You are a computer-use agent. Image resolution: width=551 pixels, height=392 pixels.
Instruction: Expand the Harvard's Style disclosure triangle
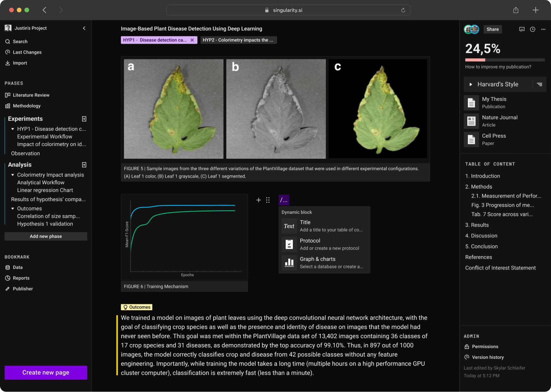[471, 84]
